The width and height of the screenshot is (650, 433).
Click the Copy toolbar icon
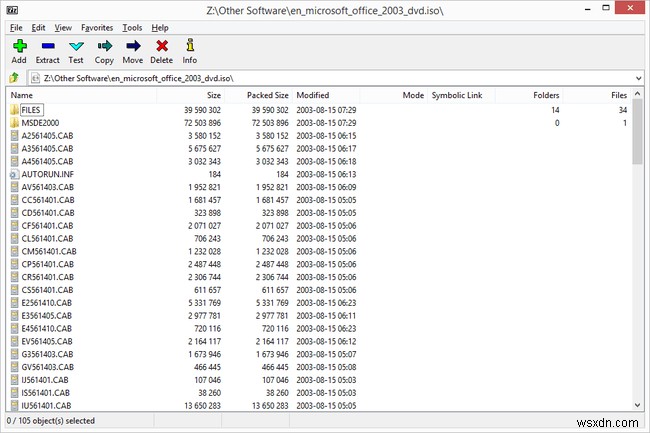(104, 46)
